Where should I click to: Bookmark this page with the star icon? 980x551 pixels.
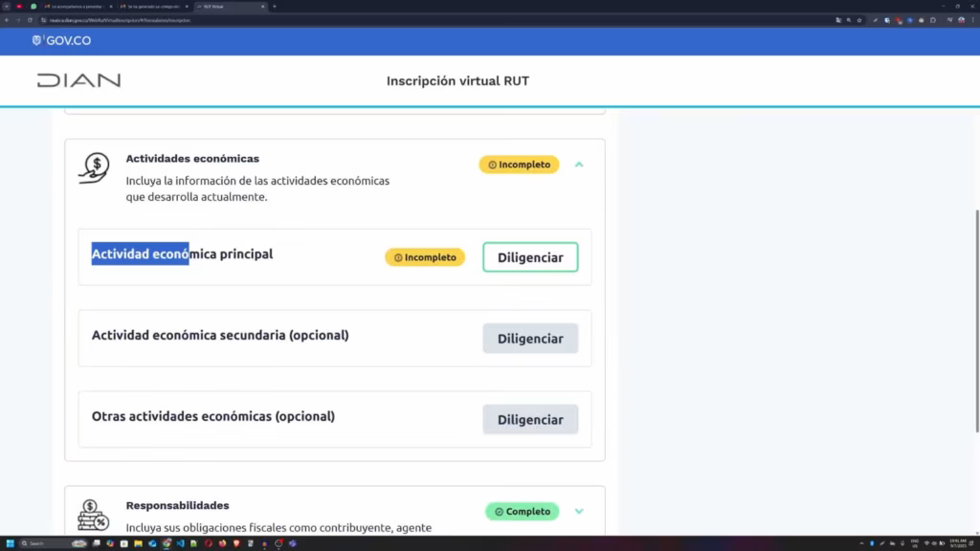pyautogui.click(x=859, y=20)
